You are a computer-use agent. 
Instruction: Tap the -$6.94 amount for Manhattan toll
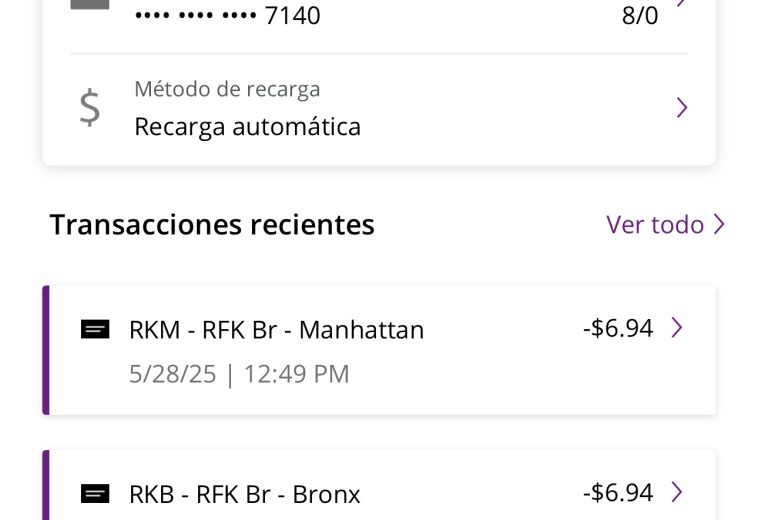pos(618,328)
